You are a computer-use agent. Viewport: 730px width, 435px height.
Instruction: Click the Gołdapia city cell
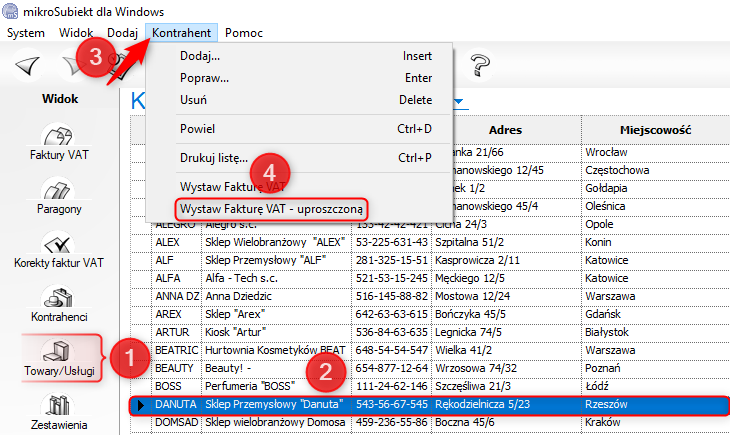coord(656,188)
